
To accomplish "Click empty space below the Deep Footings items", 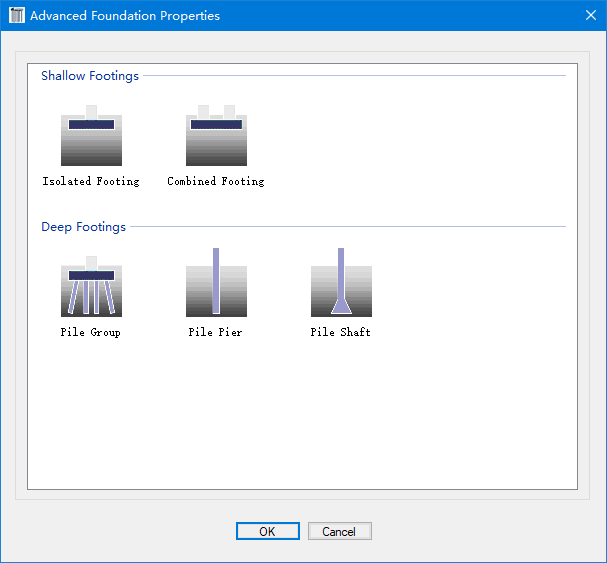I will pos(300,420).
